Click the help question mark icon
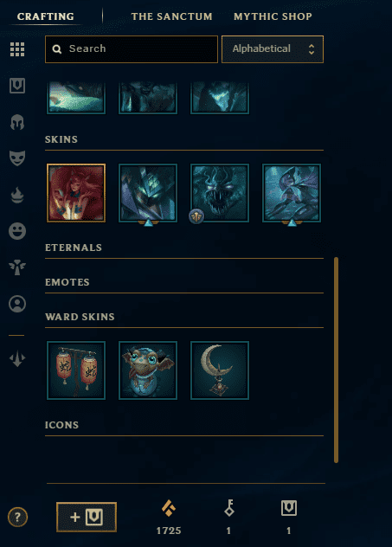 (x=17, y=517)
